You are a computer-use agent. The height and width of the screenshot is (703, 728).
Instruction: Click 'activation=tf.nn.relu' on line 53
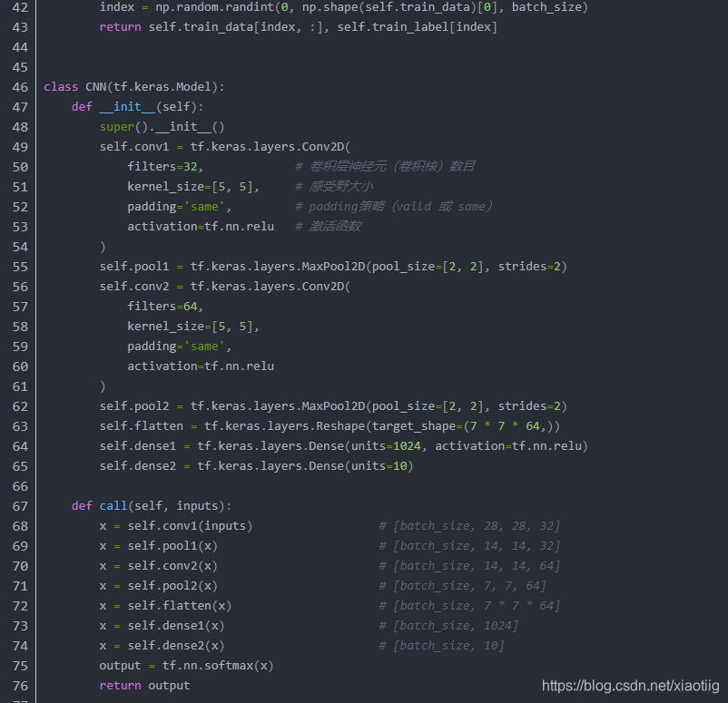[201, 227]
